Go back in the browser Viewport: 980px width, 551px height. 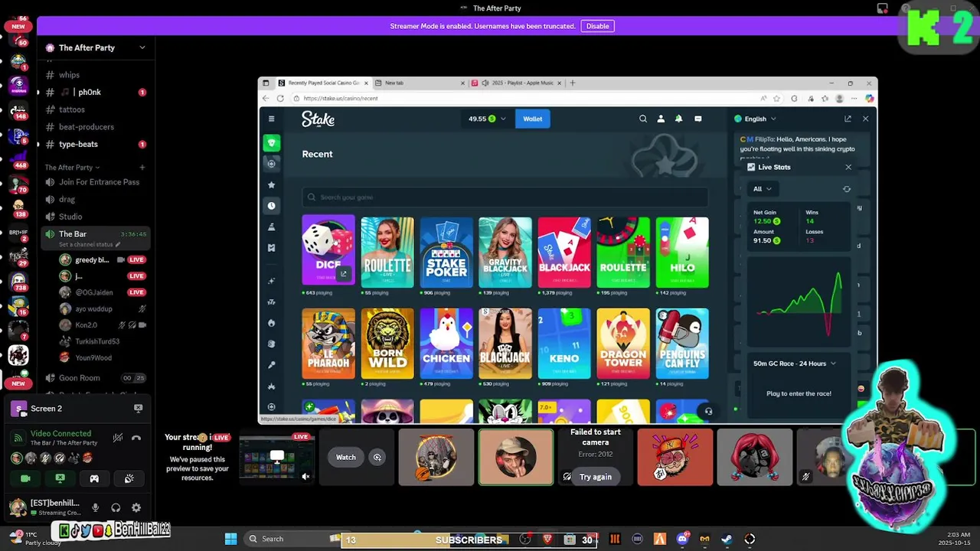[x=266, y=98]
